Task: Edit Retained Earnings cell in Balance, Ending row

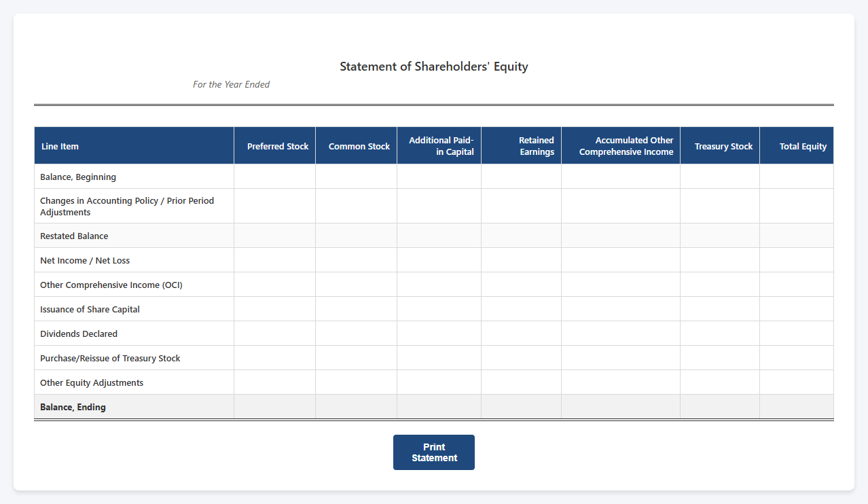Action: tap(522, 407)
